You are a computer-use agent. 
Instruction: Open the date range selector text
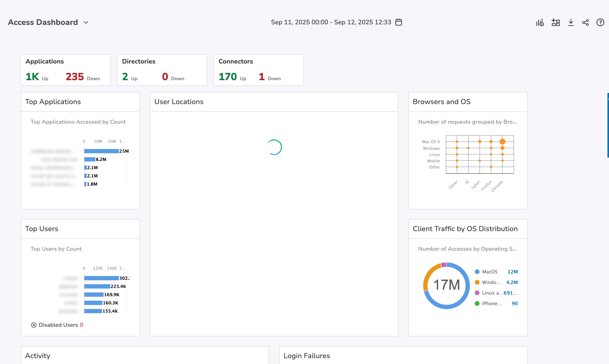click(x=331, y=22)
